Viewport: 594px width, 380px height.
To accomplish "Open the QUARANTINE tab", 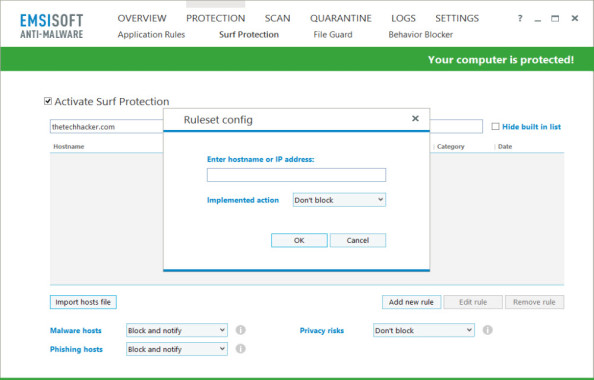I will [341, 18].
